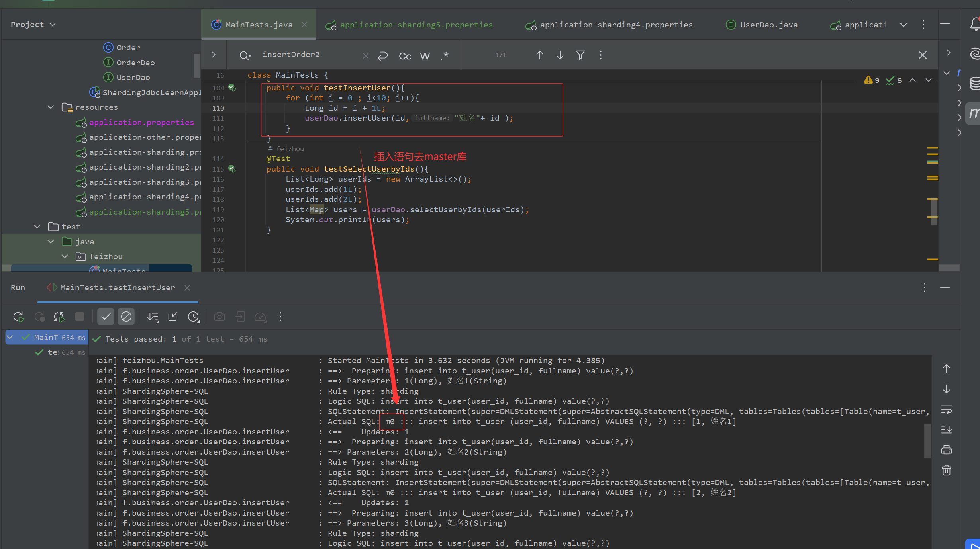Run testSelectUserbyIds gutter icon

[x=232, y=169]
